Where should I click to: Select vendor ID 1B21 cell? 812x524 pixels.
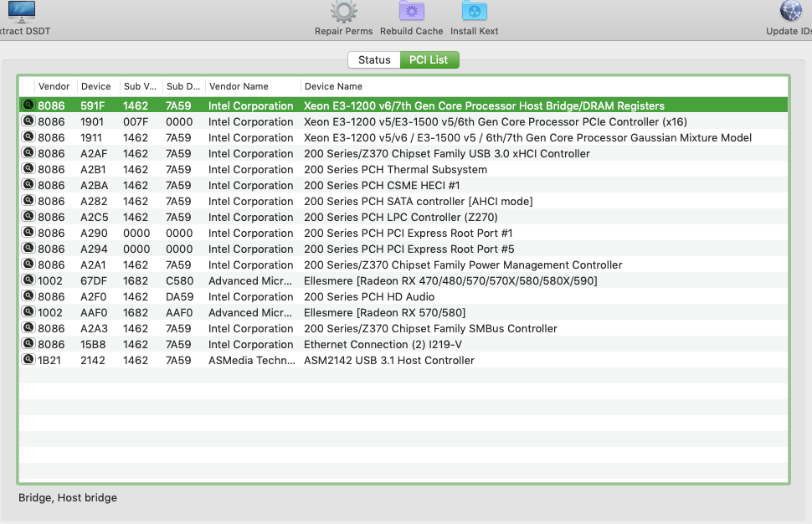tap(49, 361)
